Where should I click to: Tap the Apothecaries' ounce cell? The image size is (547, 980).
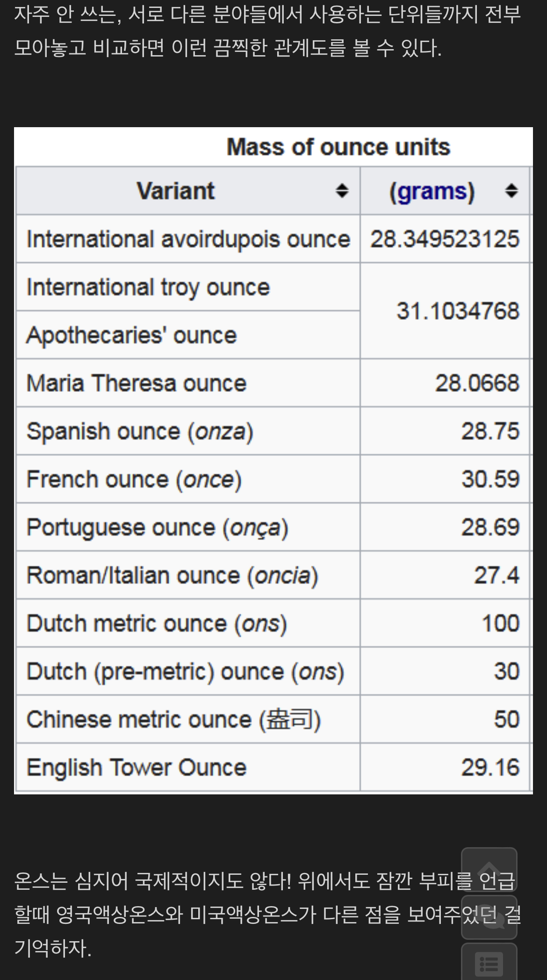[x=188, y=335]
